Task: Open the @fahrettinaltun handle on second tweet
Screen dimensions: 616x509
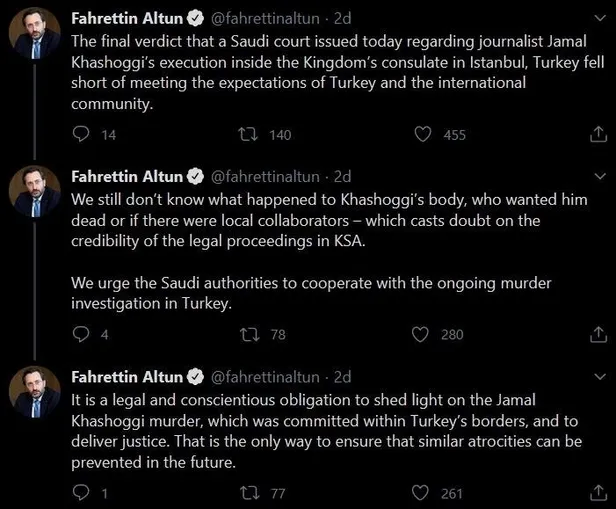Action: tap(265, 176)
